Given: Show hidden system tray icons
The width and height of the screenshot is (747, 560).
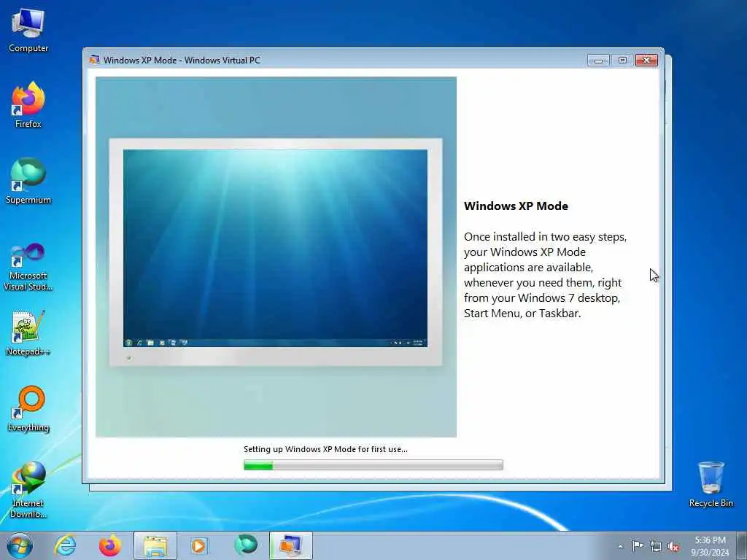Looking at the screenshot, I should [x=620, y=546].
